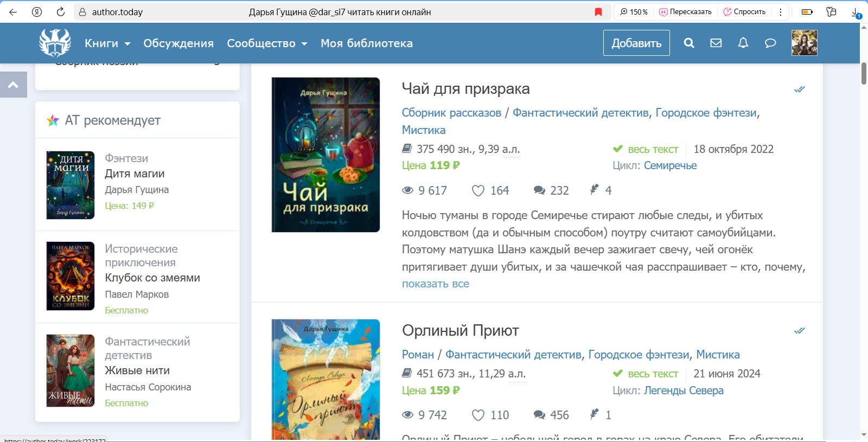
Task: Click the library status checkmark for Чай для призрака
Action: [x=800, y=89]
